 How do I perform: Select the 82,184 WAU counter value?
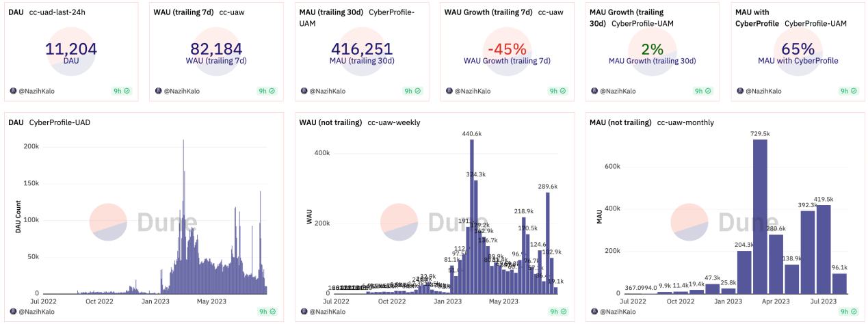tap(216, 49)
